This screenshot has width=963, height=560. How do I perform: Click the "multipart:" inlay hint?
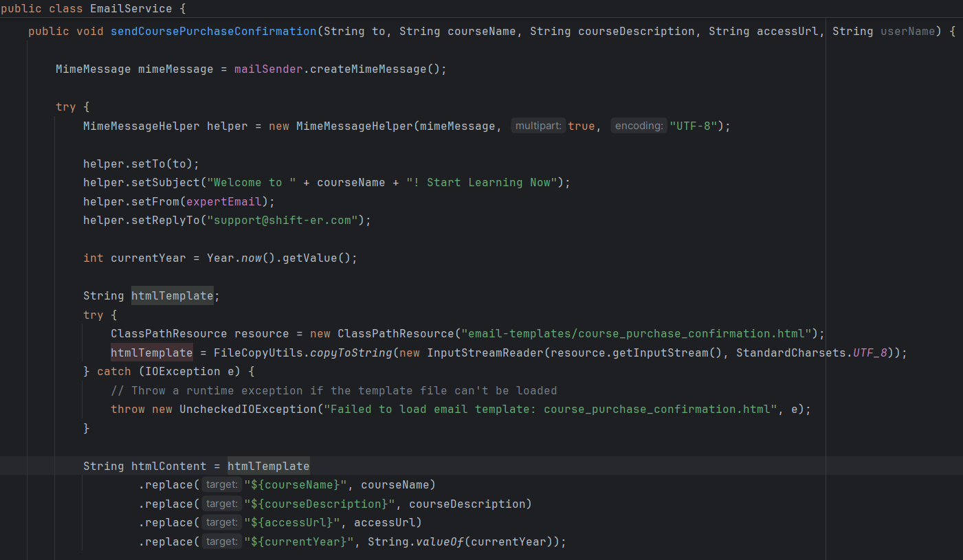[538, 126]
